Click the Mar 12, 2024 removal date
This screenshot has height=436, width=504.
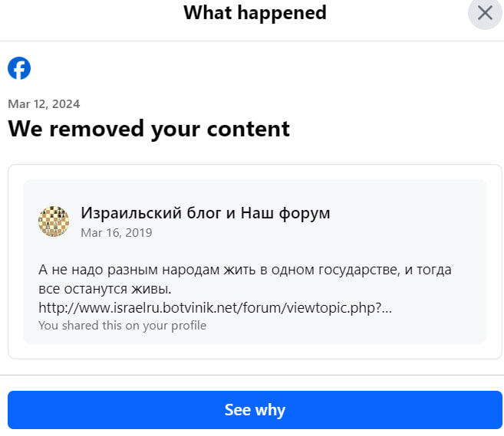[44, 104]
